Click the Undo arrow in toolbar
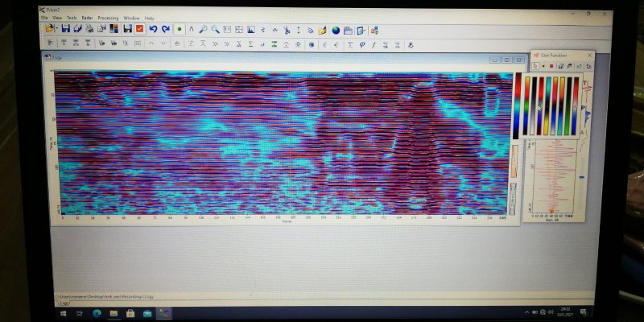The image size is (644, 322). pyautogui.click(x=153, y=29)
